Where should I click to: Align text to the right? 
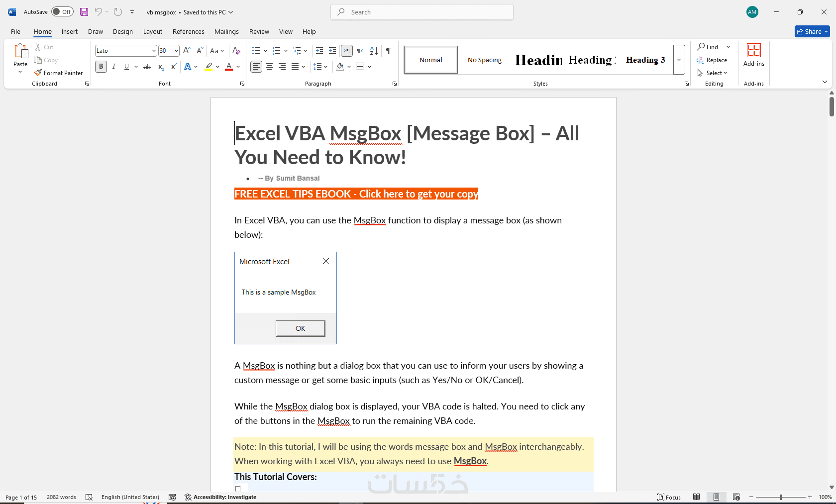coord(282,67)
